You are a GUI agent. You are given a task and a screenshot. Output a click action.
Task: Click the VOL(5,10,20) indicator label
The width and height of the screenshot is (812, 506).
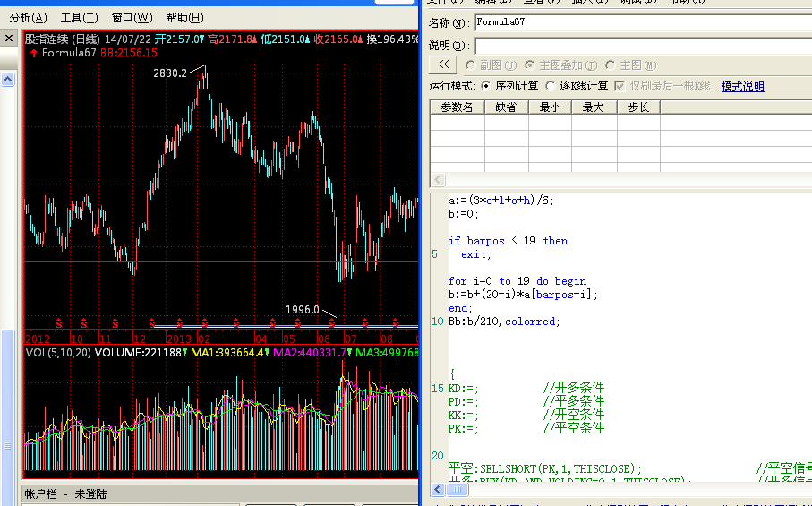[58, 353]
